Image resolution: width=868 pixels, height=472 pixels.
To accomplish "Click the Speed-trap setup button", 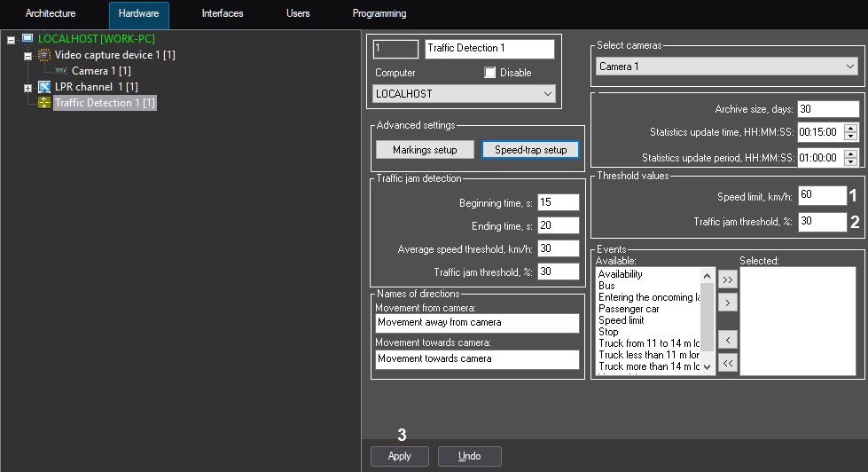I will coord(530,150).
